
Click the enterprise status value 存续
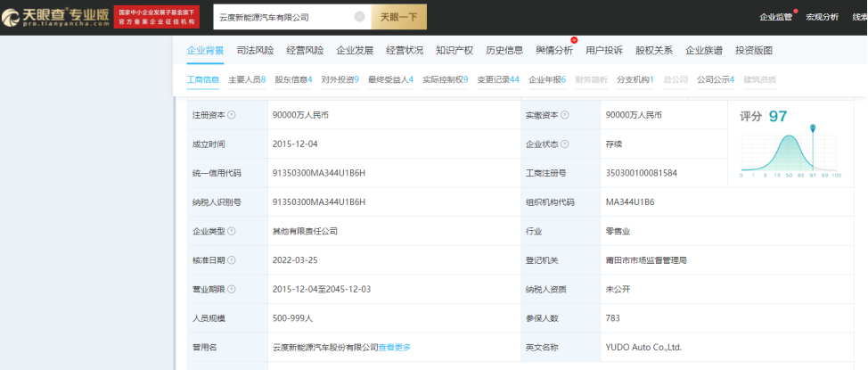pos(614,144)
